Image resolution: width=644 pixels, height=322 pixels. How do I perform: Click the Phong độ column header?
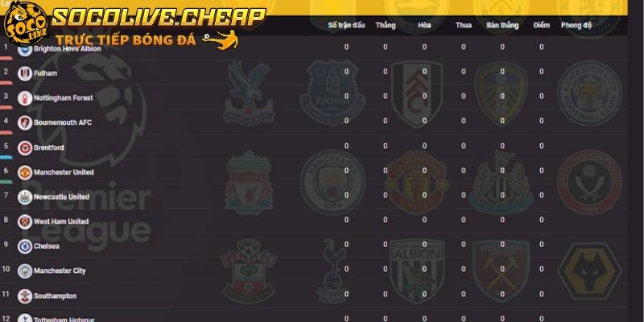click(x=576, y=25)
